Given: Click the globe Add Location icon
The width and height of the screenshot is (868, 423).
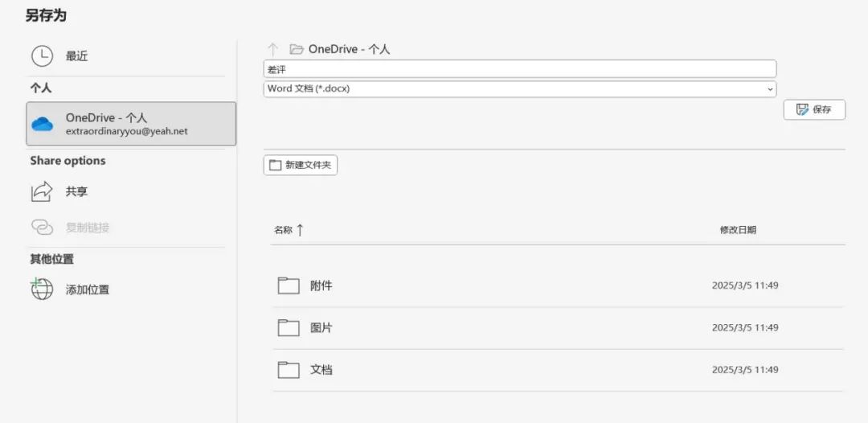Looking at the screenshot, I should 42,289.
